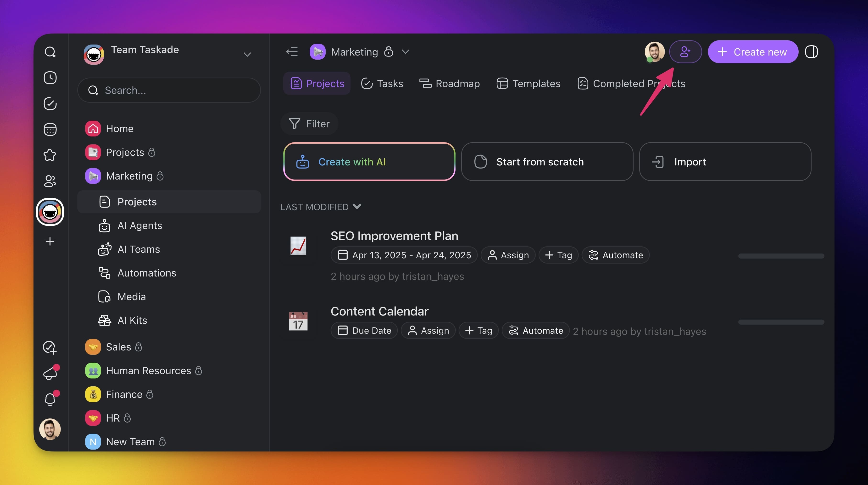
Task: Open the people icon in left rail
Action: pos(50,181)
